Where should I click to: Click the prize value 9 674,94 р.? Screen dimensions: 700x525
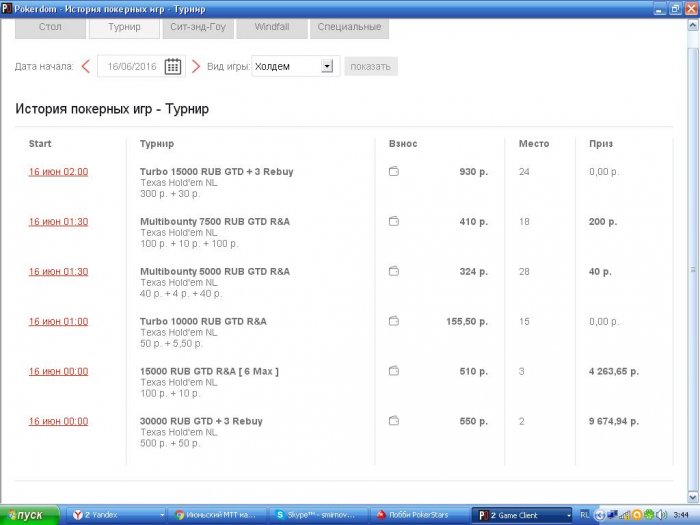pos(614,421)
